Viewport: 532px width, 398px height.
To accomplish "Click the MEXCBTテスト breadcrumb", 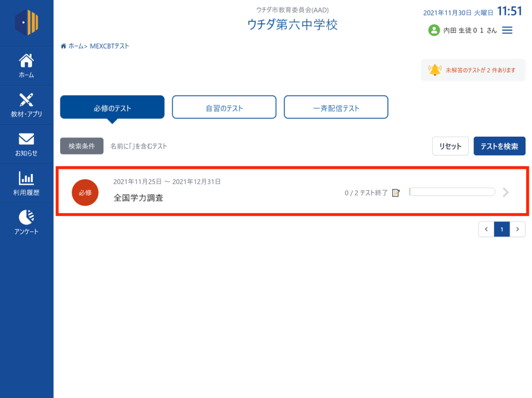I will click(109, 46).
